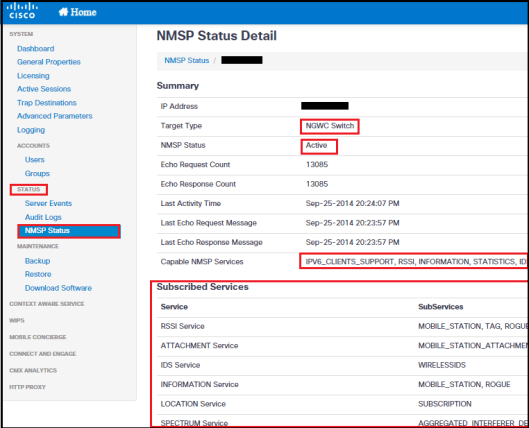Click NMSP Status breadcrumb link
The height and width of the screenshot is (428, 529).
coord(187,60)
